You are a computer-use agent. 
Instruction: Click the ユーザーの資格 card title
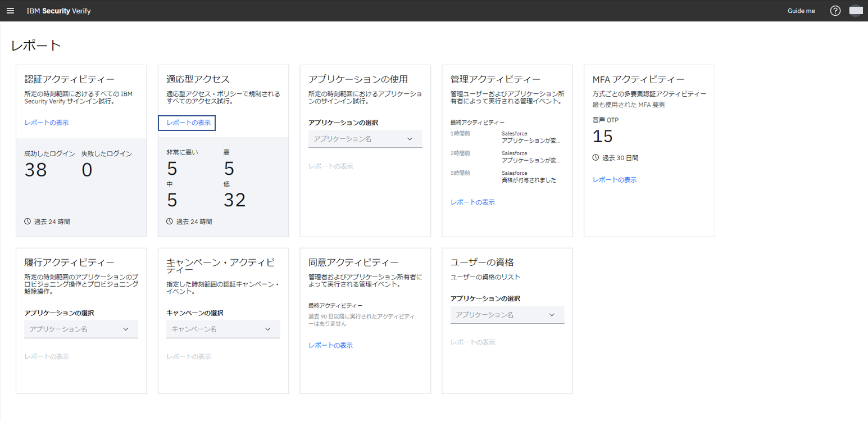point(482,262)
